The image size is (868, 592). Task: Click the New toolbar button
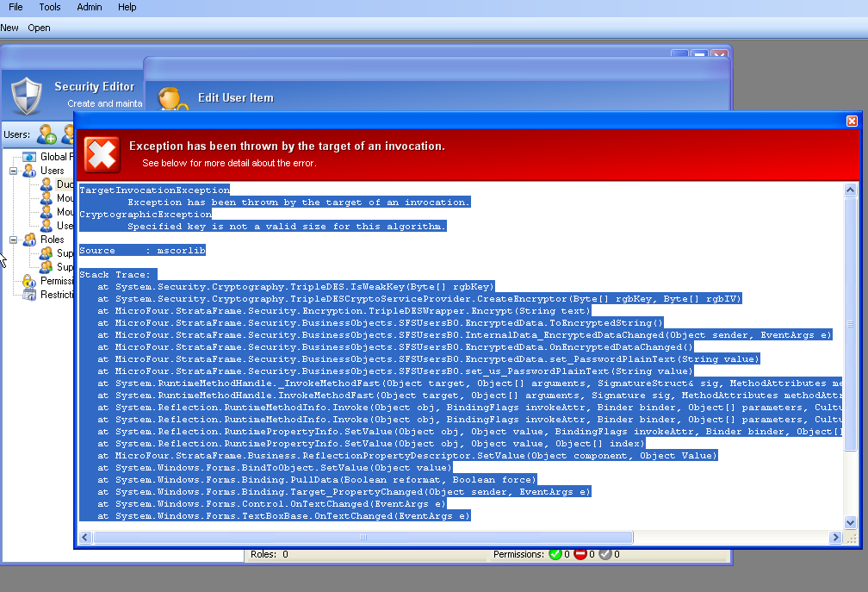coord(9,28)
